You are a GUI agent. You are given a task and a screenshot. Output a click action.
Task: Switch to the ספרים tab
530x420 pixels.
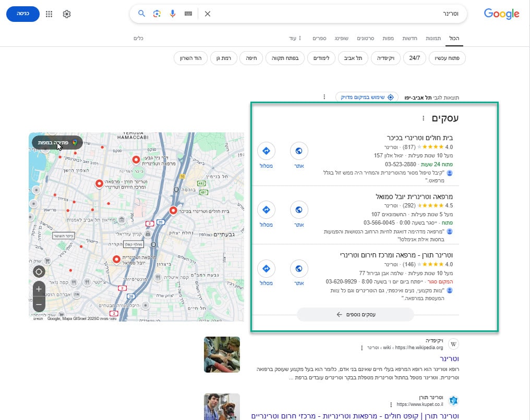coord(319,38)
